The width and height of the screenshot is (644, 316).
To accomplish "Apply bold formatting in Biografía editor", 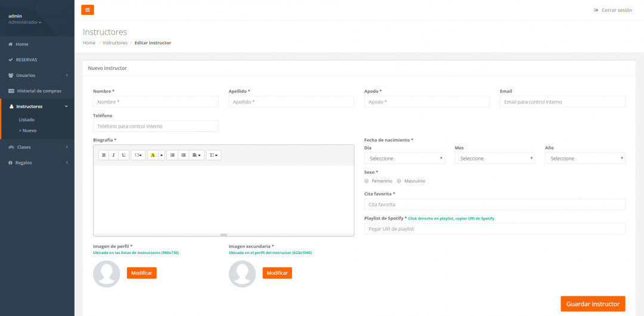I will click(x=104, y=155).
